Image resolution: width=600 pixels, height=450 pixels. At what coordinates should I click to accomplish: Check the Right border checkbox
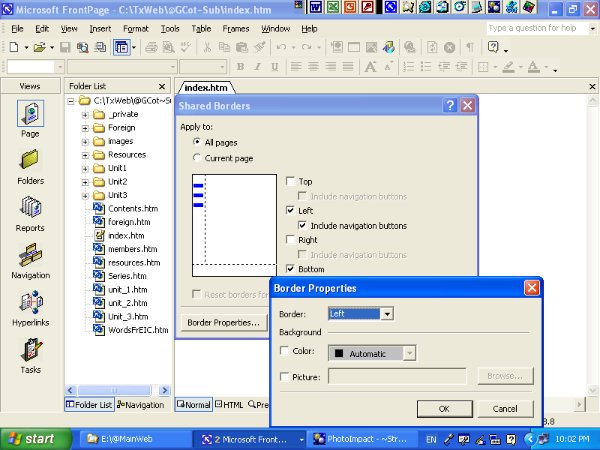pyautogui.click(x=290, y=240)
